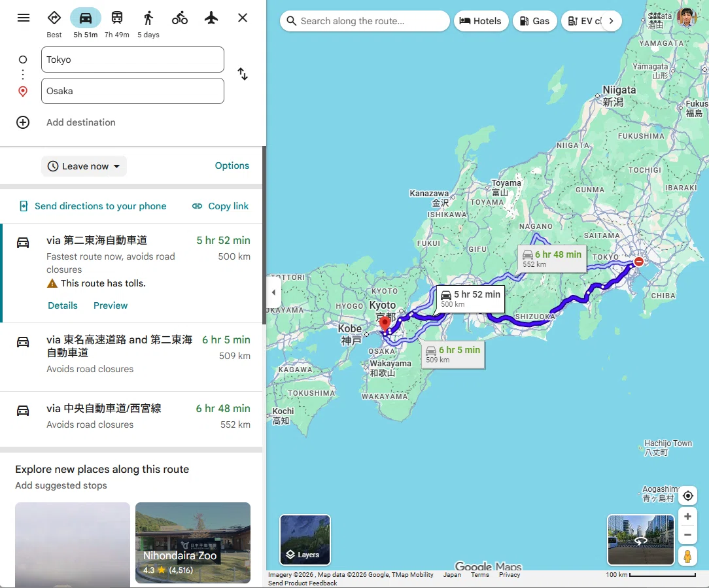Reverse starting point and destination
Viewport: 709px width, 588px height.
pyautogui.click(x=243, y=74)
